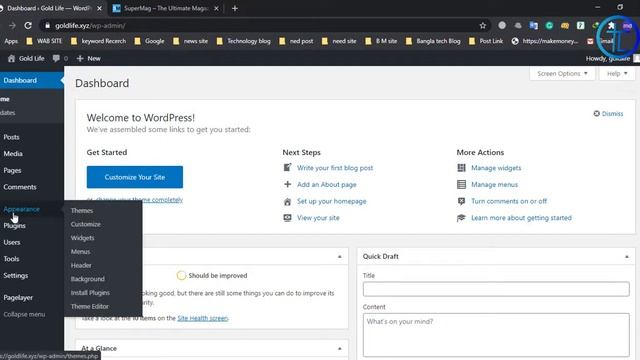Screen dimensions: 640x360
Task: Select Install Plugins in the Appearance submenu
Action: (x=90, y=293)
